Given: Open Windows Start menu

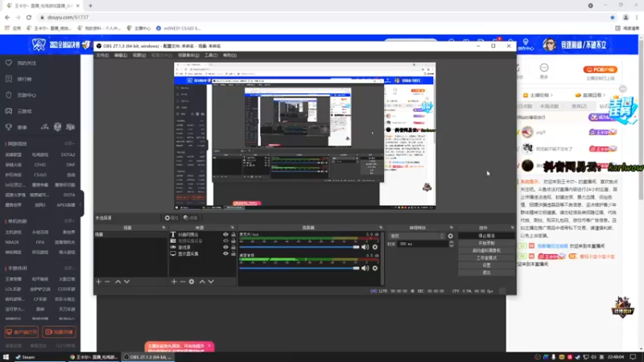Looking at the screenshot, I should 6,357.
